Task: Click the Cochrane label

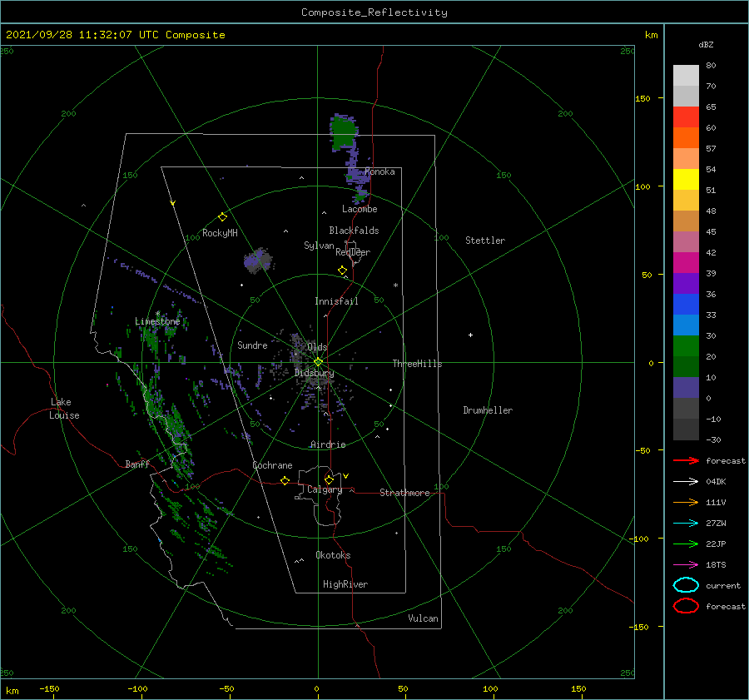Action: [272, 465]
